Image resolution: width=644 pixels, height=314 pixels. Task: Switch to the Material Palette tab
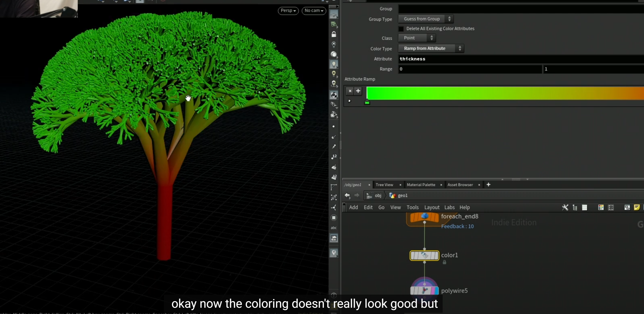421,185
